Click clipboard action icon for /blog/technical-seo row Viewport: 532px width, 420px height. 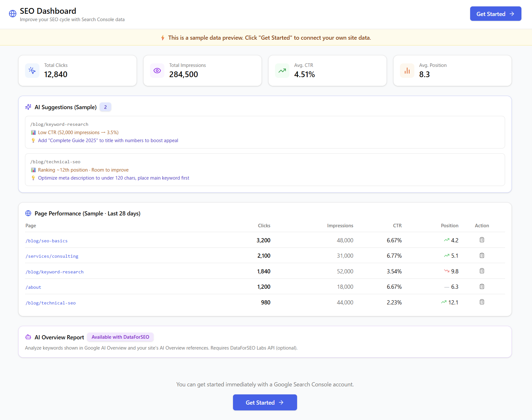point(482,302)
